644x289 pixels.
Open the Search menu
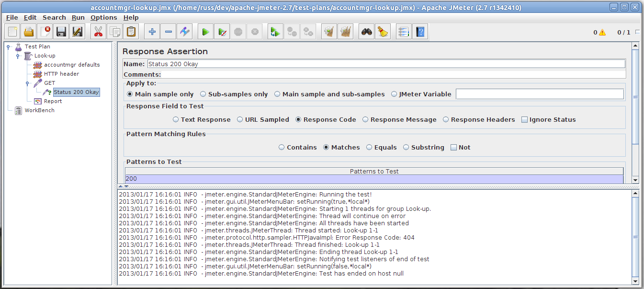(x=54, y=18)
